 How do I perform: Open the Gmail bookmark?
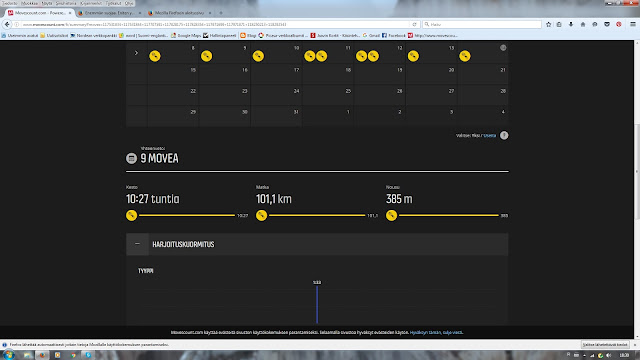[x=371, y=36]
